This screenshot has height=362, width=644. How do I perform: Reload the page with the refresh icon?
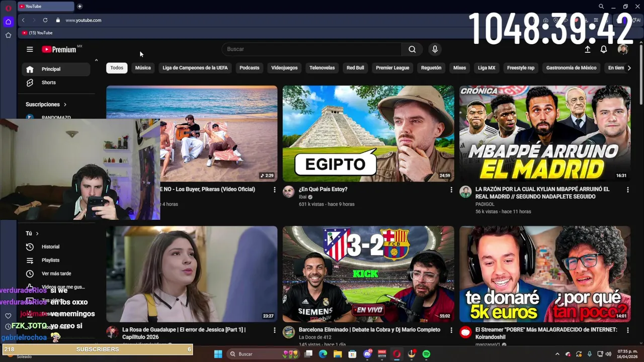(x=45, y=20)
